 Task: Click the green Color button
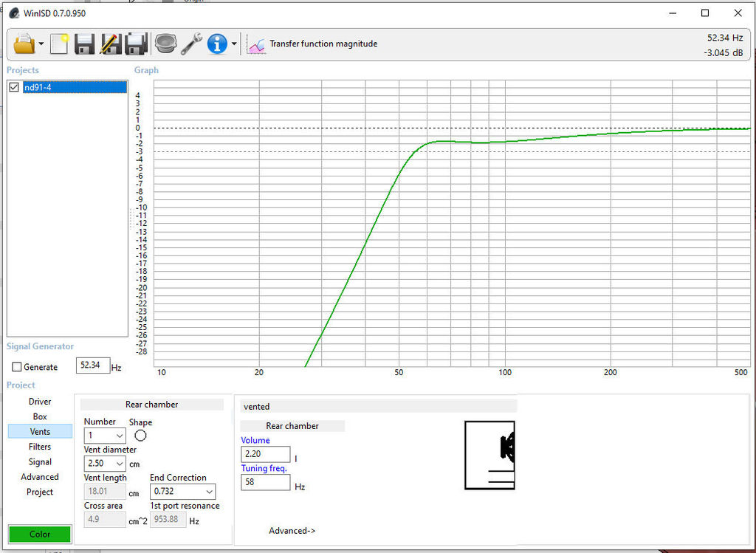pyautogui.click(x=40, y=535)
